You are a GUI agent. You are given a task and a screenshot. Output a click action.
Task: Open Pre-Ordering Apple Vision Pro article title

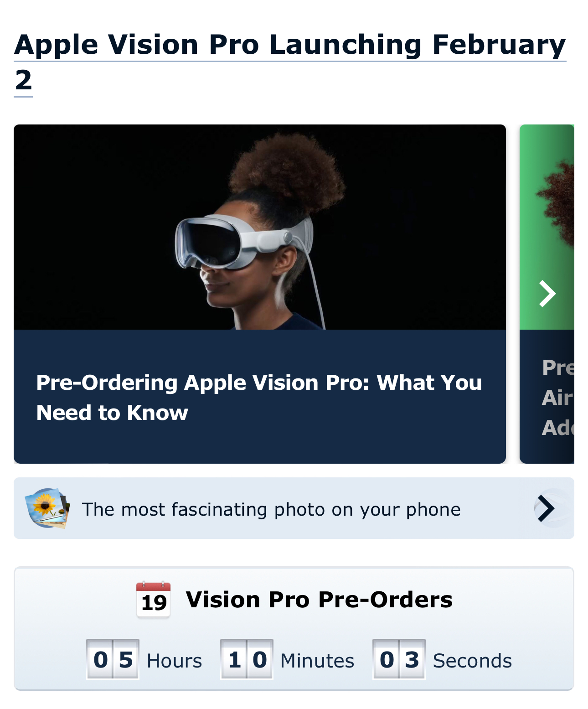click(x=259, y=397)
